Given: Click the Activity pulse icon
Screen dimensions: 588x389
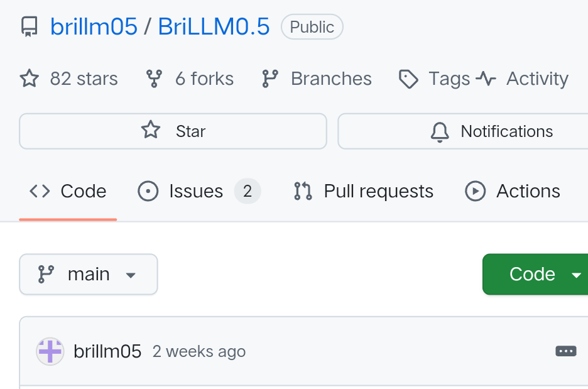Looking at the screenshot, I should click(486, 79).
